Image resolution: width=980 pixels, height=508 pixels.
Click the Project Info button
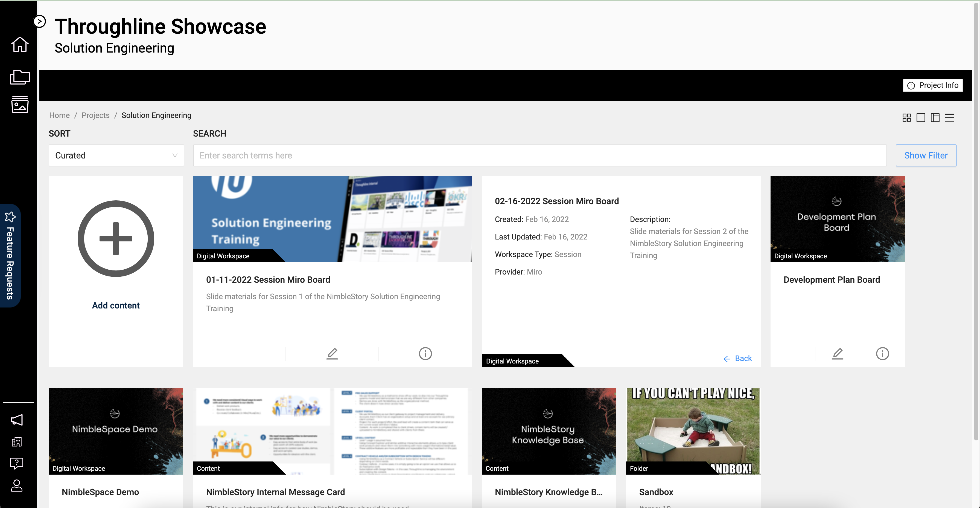pyautogui.click(x=932, y=85)
